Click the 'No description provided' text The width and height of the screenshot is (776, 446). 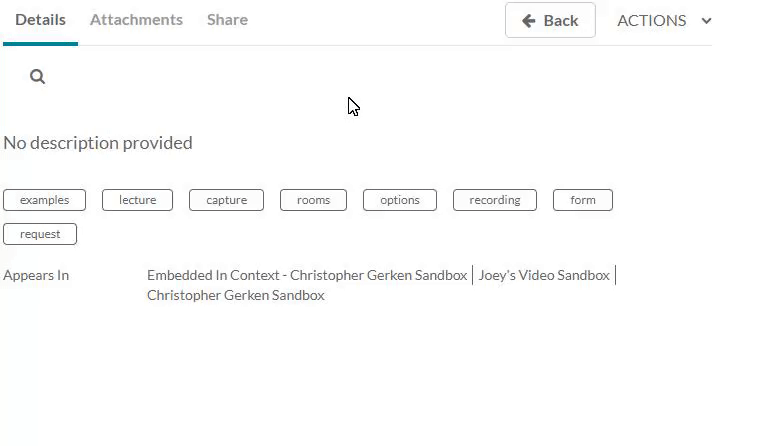click(x=98, y=143)
